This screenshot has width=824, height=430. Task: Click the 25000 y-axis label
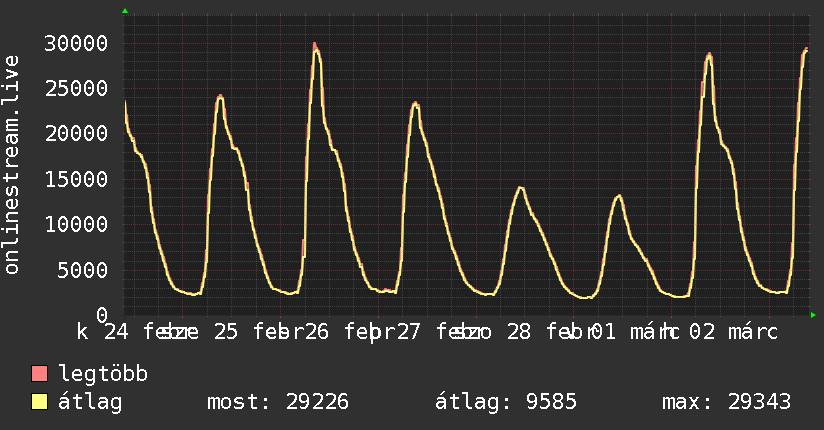[x=76, y=88]
